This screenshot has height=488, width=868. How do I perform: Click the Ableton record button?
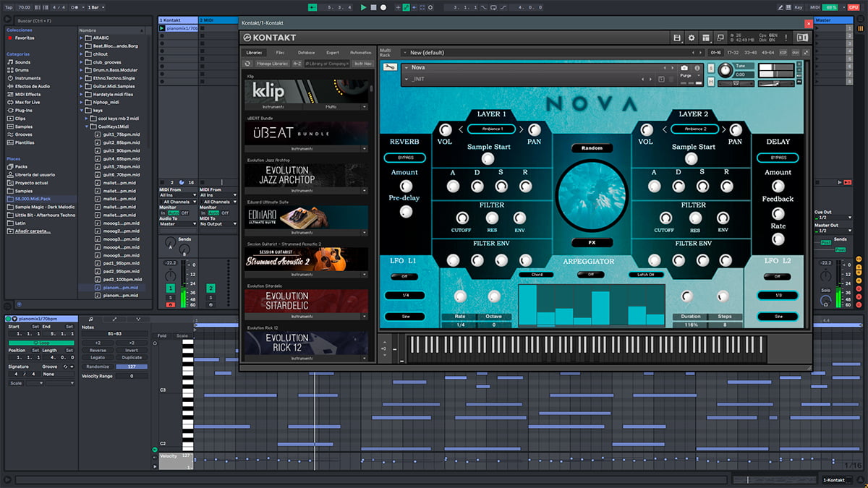pos(383,7)
